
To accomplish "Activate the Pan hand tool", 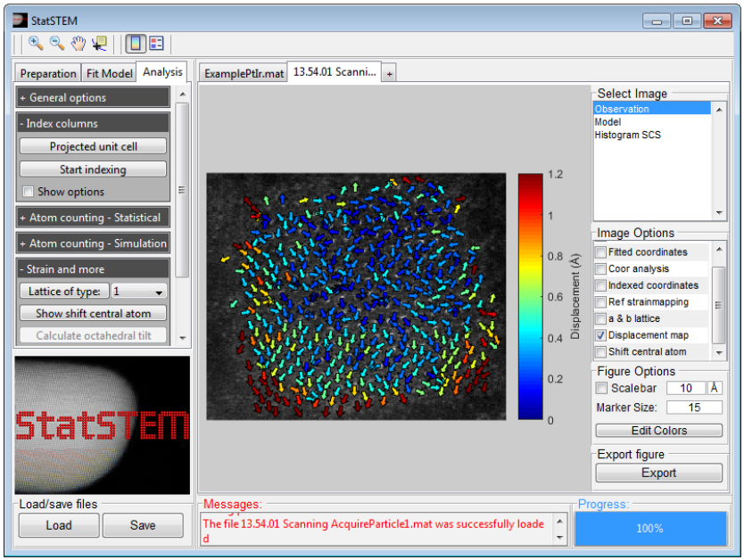I will (78, 43).
